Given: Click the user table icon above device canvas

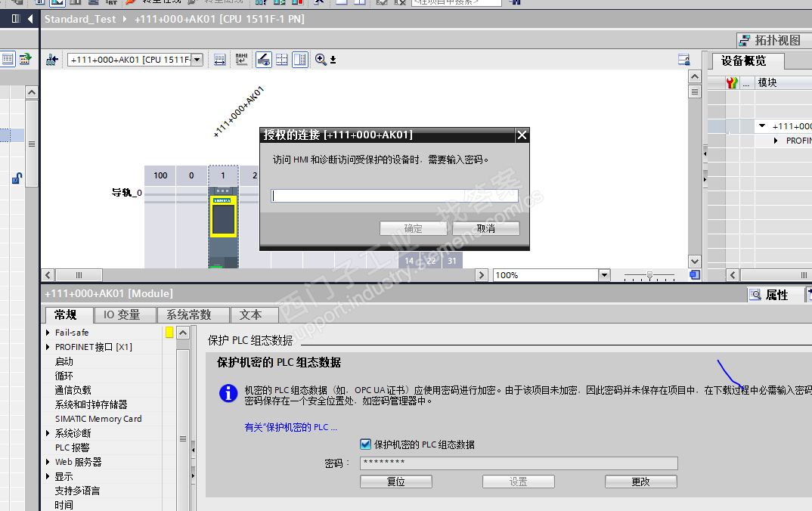Looking at the screenshot, I should (683, 60).
